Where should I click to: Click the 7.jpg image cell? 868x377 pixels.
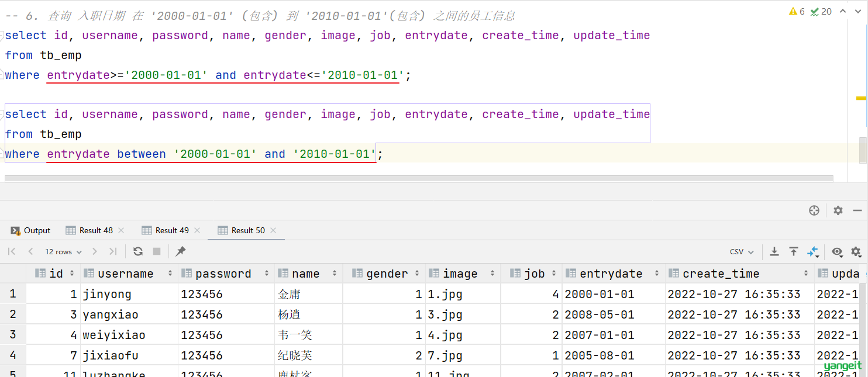463,355
